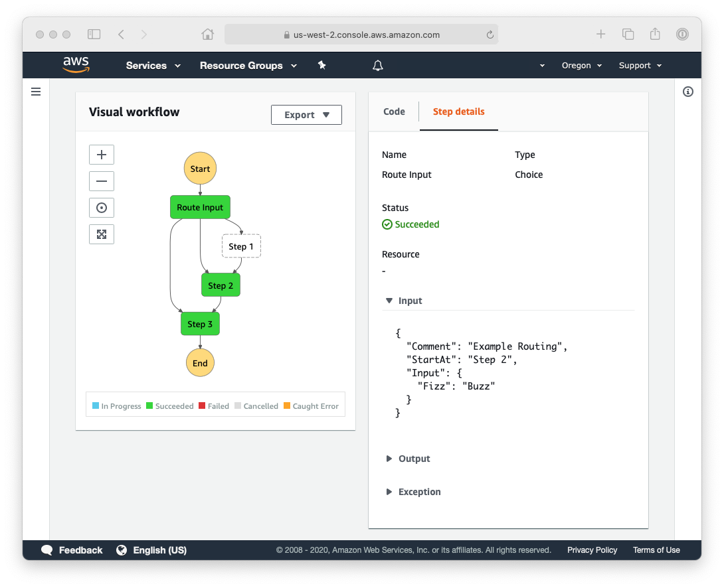The image size is (724, 588).
Task: Click the Succeeded status text
Action: pyautogui.click(x=417, y=224)
